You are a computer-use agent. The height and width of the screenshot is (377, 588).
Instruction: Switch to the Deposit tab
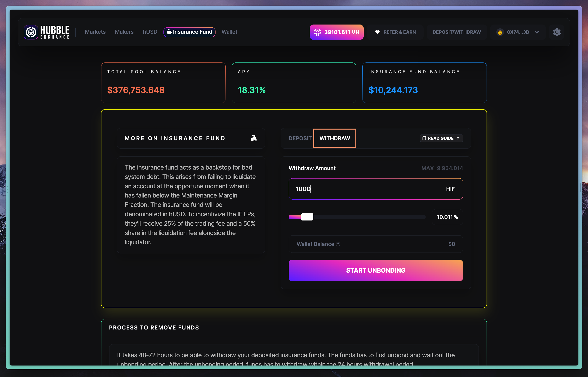coord(300,138)
